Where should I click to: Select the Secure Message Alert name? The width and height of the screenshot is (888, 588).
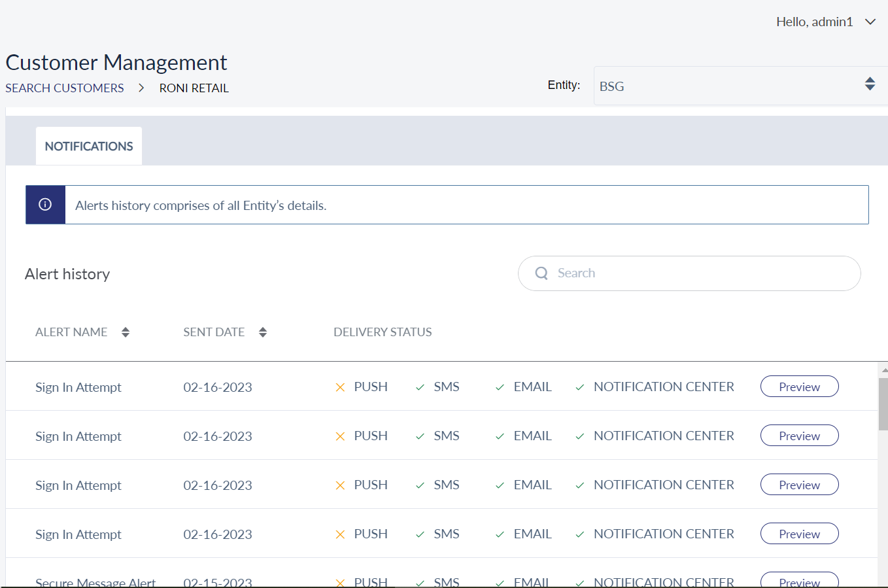95,582
